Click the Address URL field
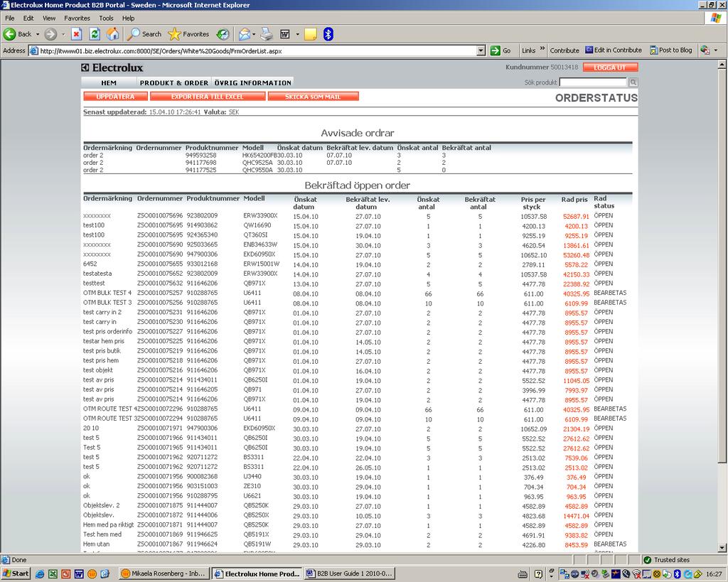This screenshot has width=728, height=582. 253,50
